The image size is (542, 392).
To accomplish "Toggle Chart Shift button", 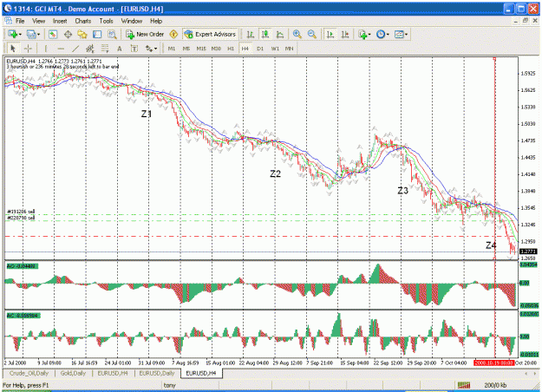I will pyautogui.click(x=345, y=34).
